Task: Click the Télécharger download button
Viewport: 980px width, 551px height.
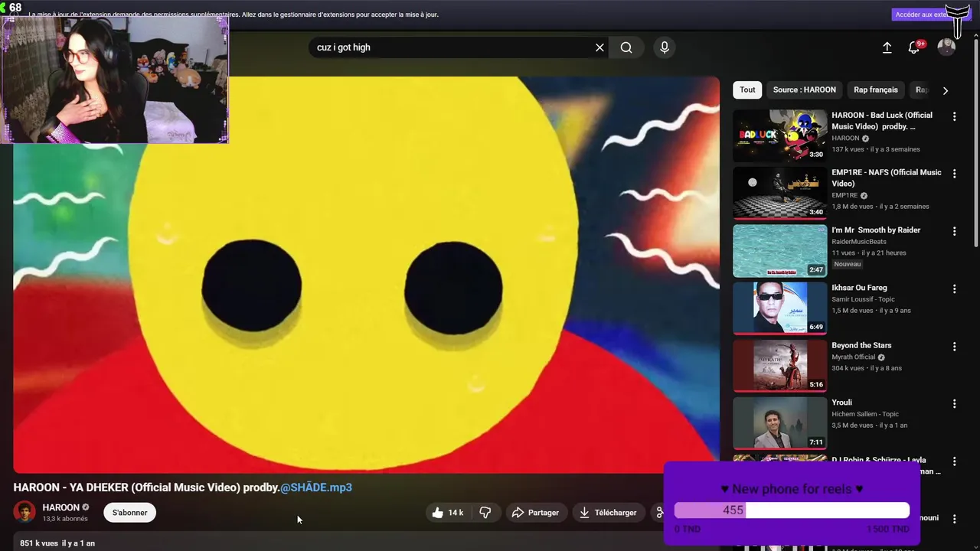Action: click(609, 513)
